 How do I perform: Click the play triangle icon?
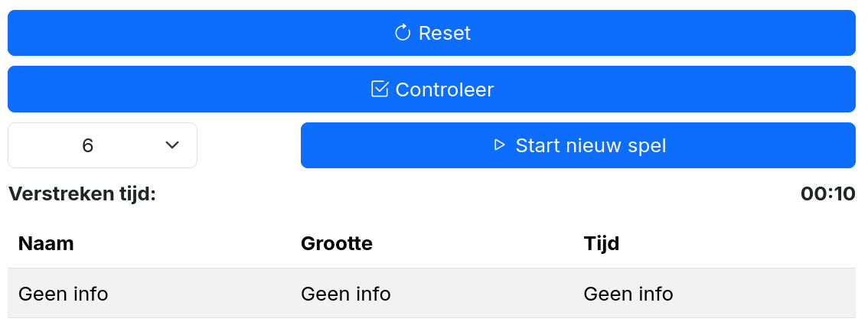point(500,145)
